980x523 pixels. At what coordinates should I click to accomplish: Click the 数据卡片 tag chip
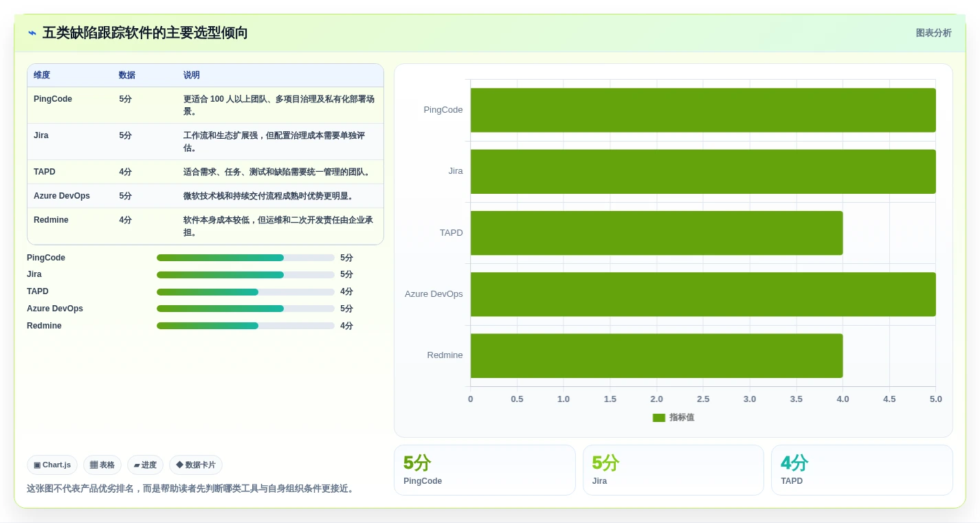pos(196,465)
